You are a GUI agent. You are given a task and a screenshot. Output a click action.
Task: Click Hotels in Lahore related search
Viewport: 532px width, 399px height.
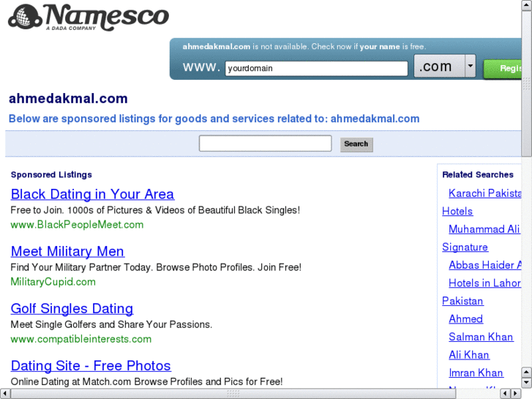tap(485, 283)
